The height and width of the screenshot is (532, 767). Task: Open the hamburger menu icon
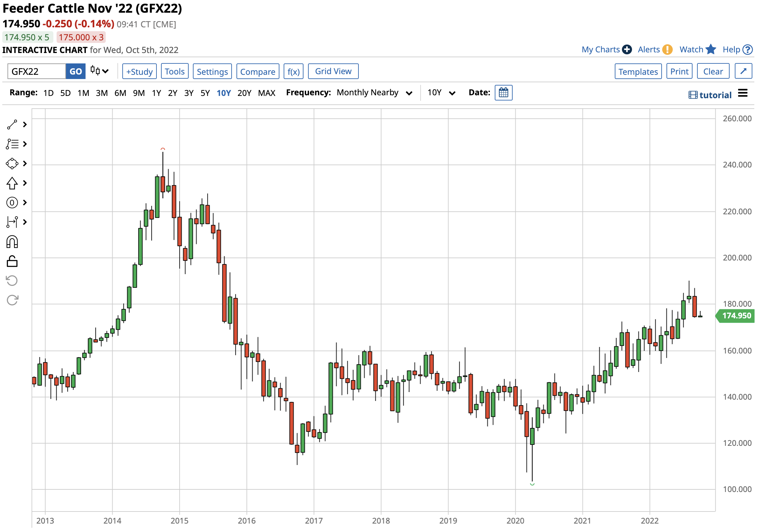pyautogui.click(x=743, y=93)
